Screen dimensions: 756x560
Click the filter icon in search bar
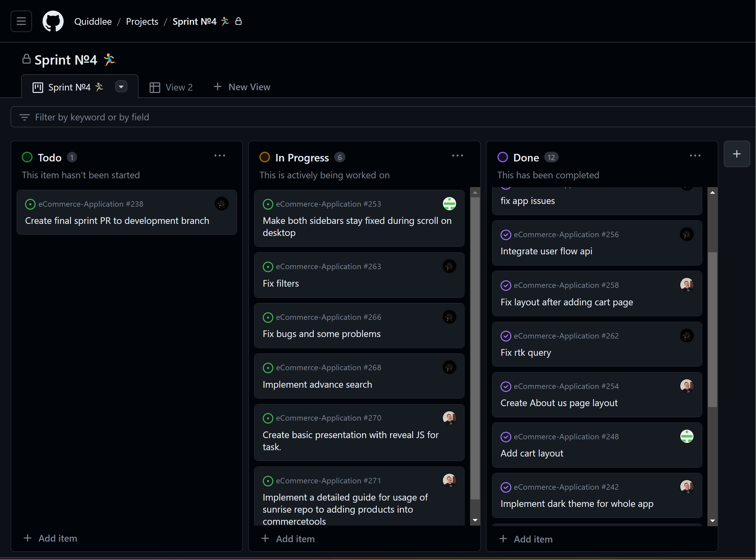coord(24,117)
